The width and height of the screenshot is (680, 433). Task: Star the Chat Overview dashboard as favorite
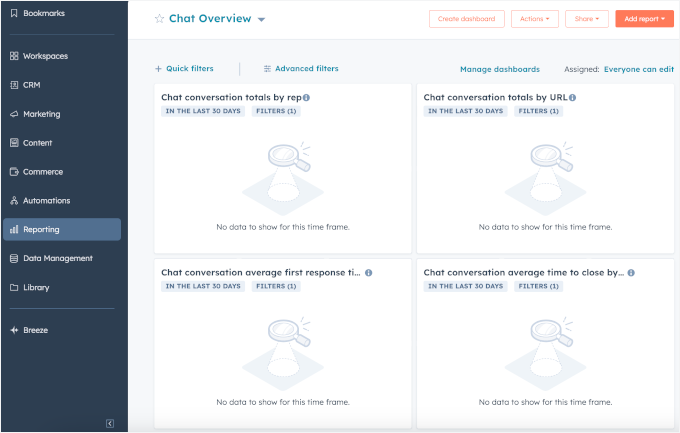tap(159, 19)
